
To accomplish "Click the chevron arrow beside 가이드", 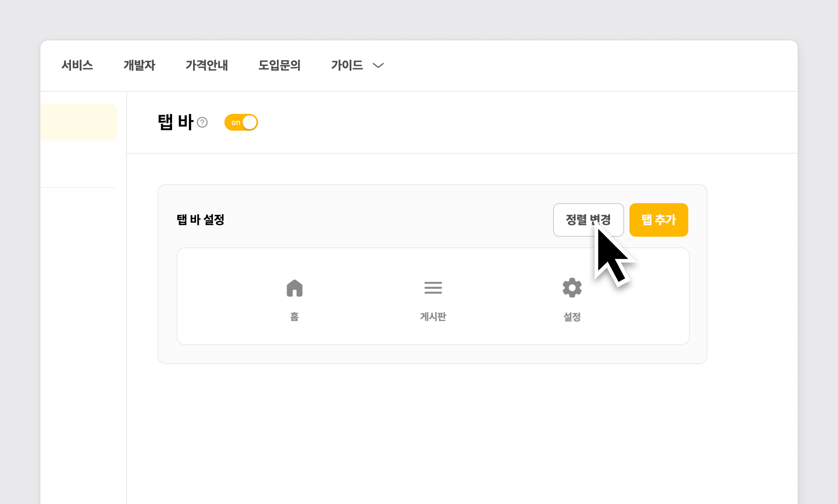I will (378, 65).
